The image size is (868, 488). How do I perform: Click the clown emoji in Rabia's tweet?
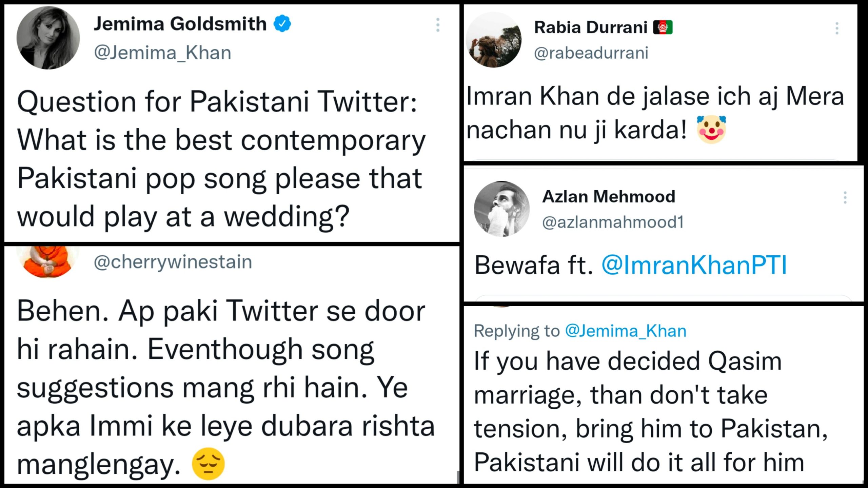click(x=711, y=129)
